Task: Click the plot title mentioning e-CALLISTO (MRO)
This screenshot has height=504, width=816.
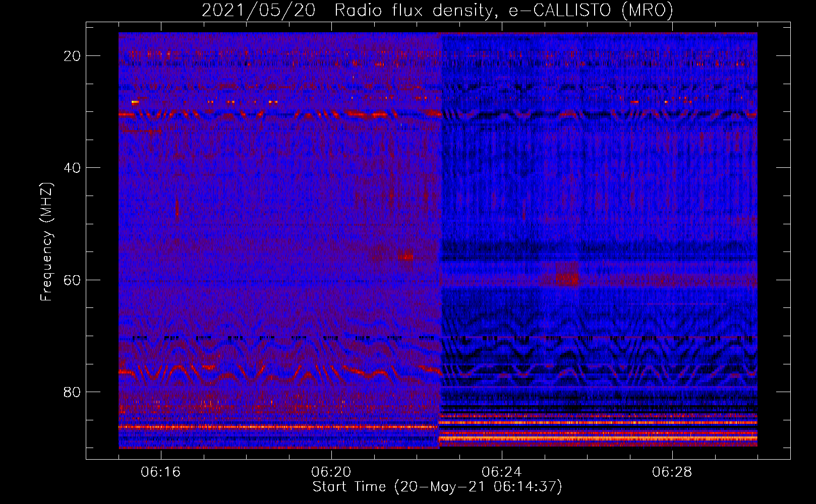Action: click(437, 10)
